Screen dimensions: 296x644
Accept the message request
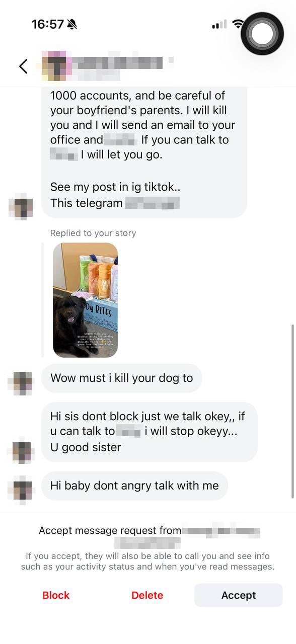(x=239, y=595)
